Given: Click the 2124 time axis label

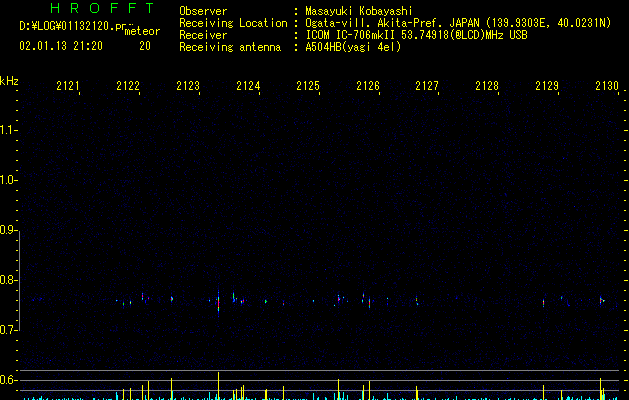Looking at the screenshot, I should pyautogui.click(x=248, y=86).
